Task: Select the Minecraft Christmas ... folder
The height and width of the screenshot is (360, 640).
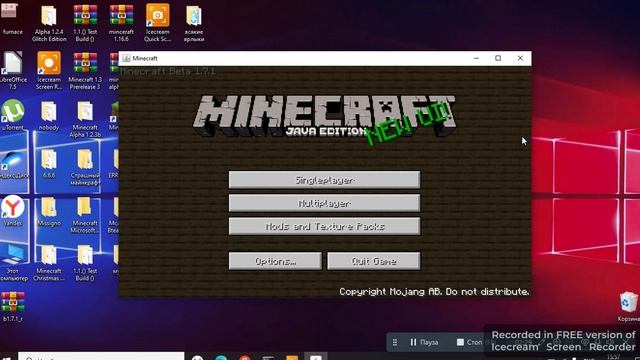Action: click(x=49, y=263)
